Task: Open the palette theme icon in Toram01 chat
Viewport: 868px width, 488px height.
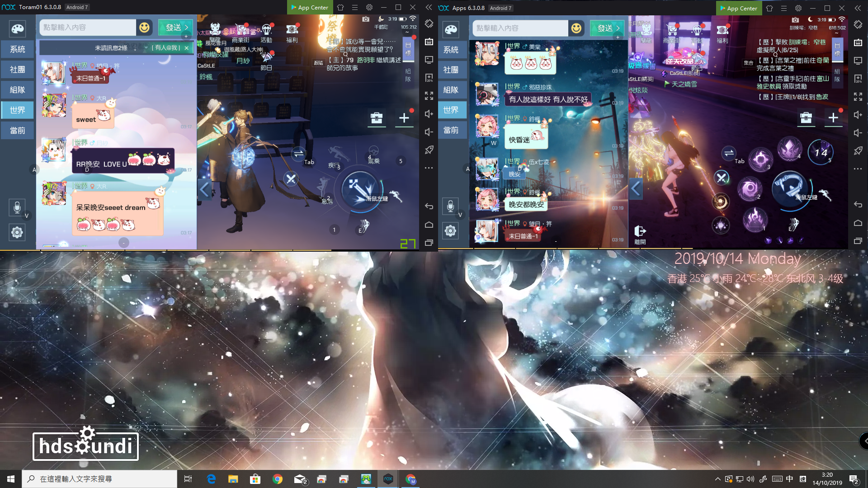Action: coord(17,29)
